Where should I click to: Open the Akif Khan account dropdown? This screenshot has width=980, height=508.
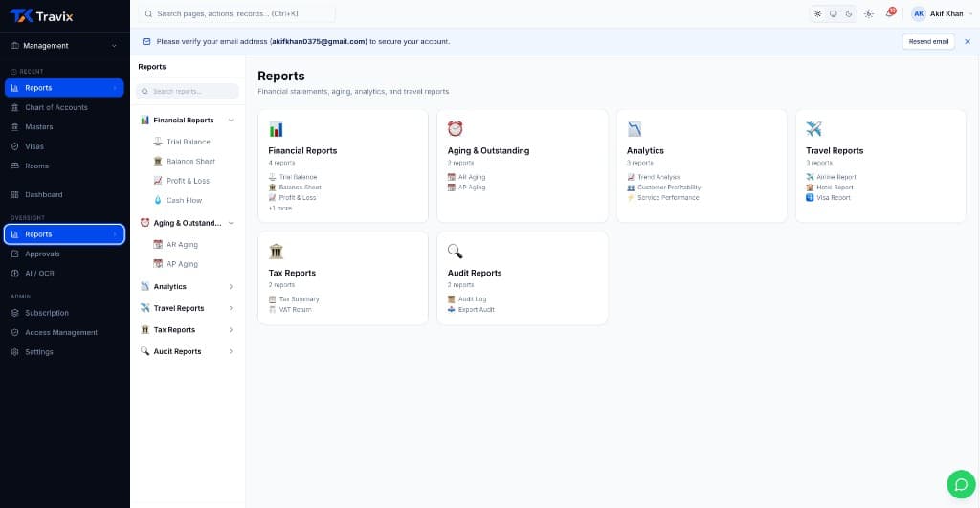pos(942,13)
